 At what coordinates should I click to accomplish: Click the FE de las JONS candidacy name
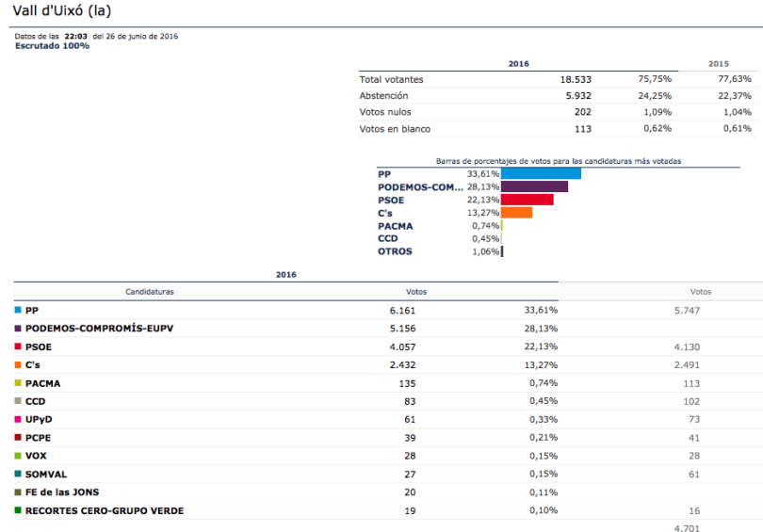click(62, 492)
